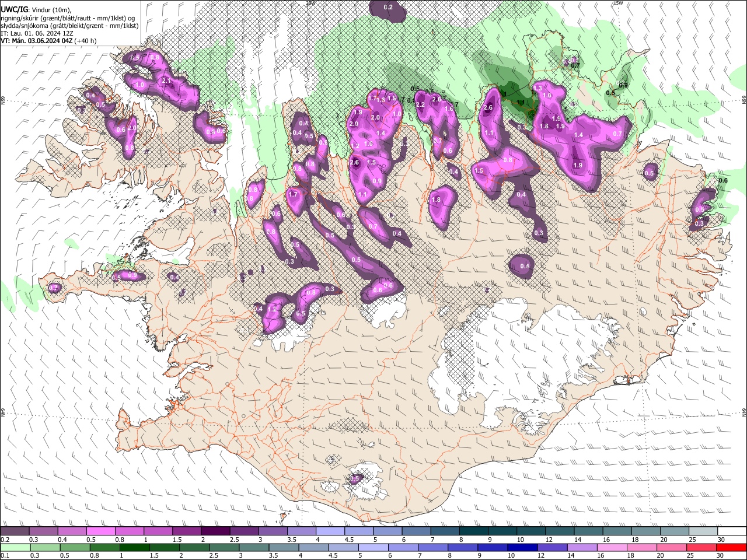Click the 0.2–0.3 snow legend swatch

[x=14, y=531]
